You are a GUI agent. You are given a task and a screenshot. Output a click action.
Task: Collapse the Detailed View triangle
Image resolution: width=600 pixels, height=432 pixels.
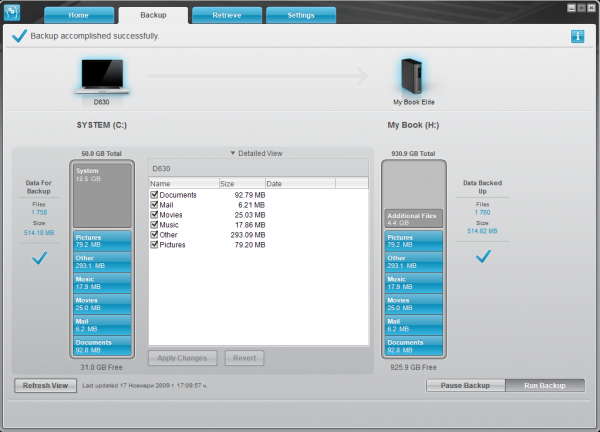tap(232, 153)
